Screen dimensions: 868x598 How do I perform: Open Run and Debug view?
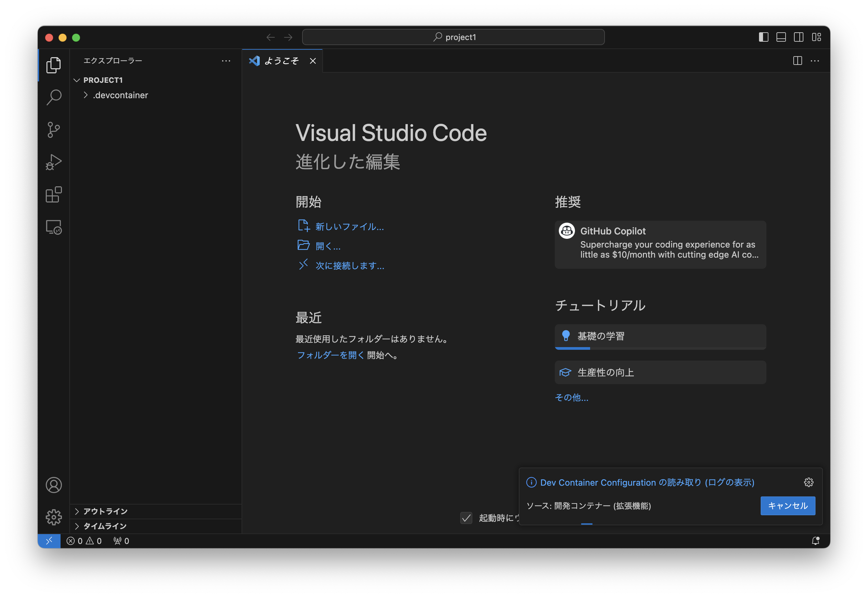(53, 162)
